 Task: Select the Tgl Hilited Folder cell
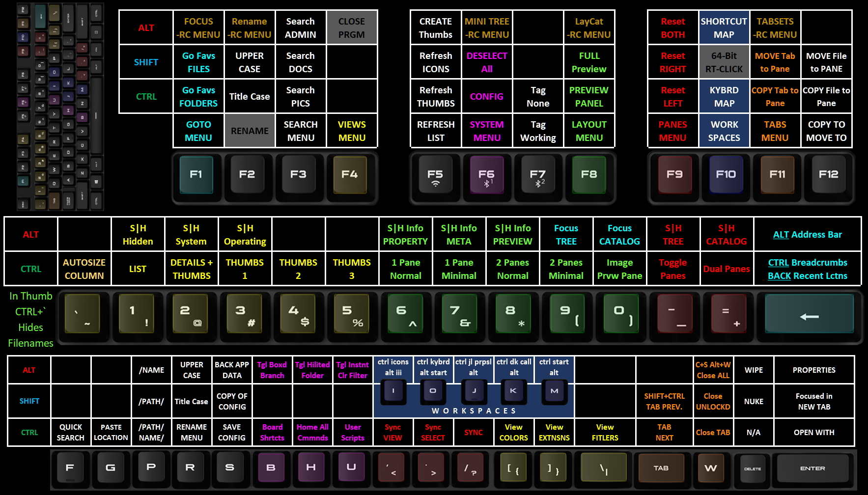pos(312,370)
